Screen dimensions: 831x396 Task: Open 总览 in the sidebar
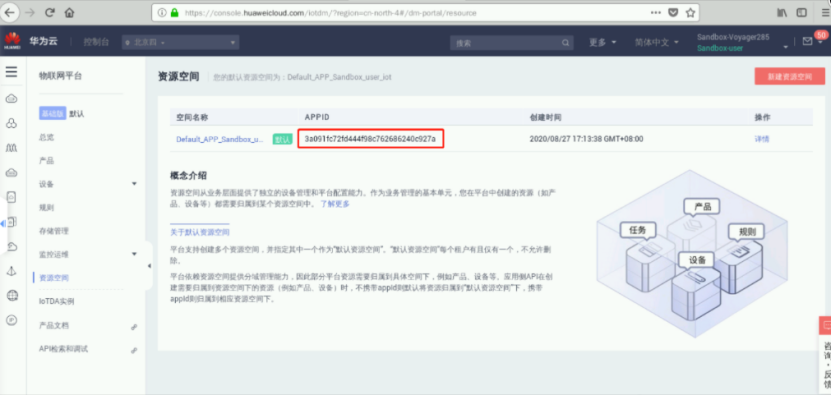(46, 137)
